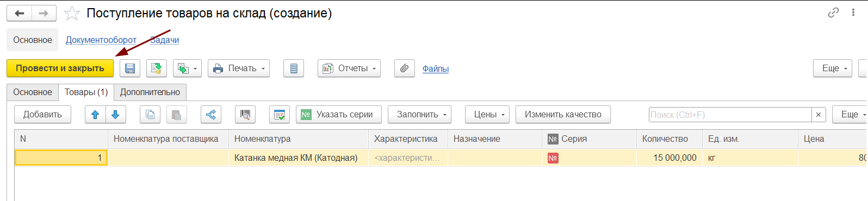Viewport: 868px width, 201px height.
Task: Open the attach files paperclip icon
Action: tap(405, 68)
